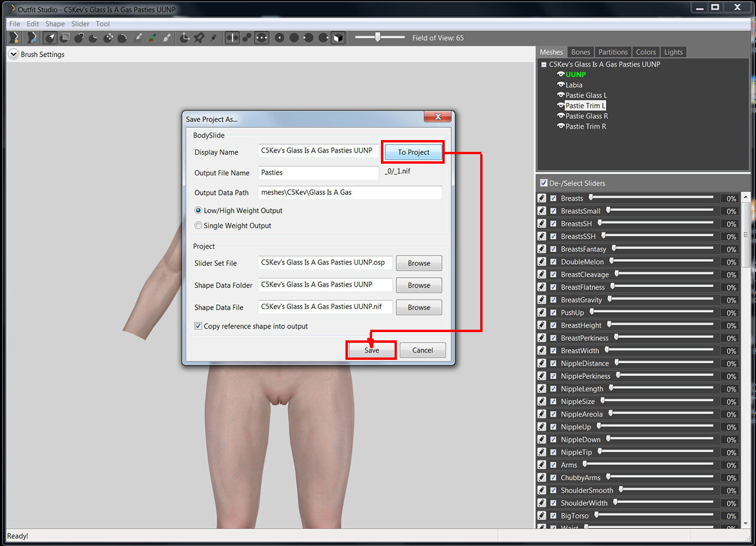Cancel the Save Project As dialog

point(423,350)
